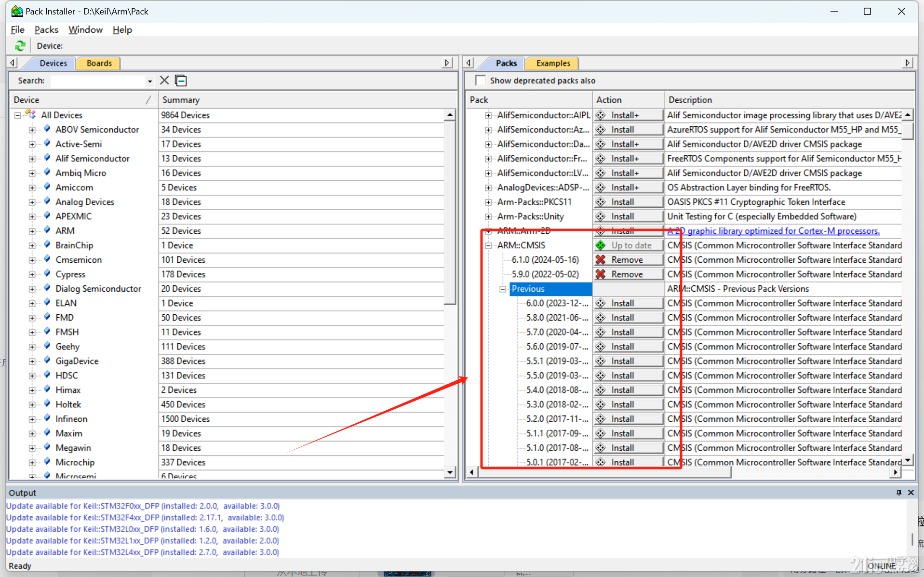Collapse the All Devices tree node
This screenshot has width=924, height=577.
pyautogui.click(x=17, y=115)
